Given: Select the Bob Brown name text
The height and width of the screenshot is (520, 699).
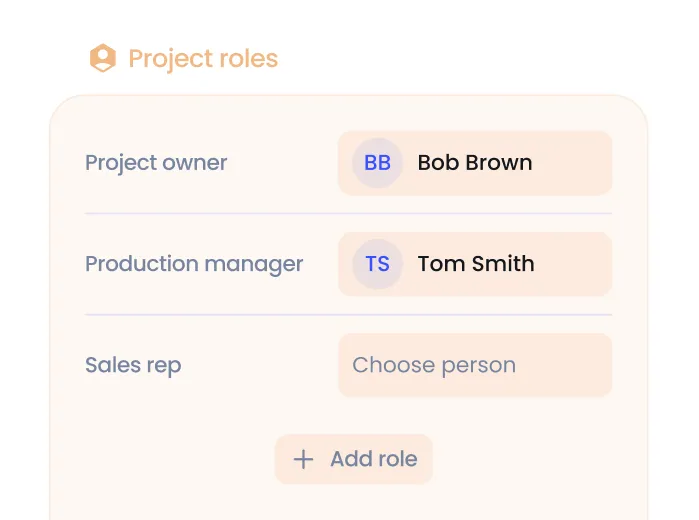Looking at the screenshot, I should tap(475, 163).
